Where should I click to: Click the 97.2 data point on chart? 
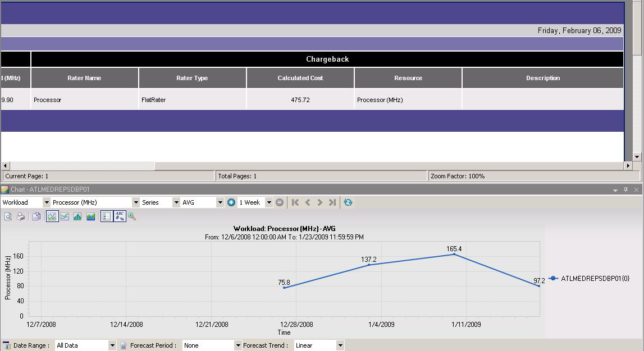click(x=539, y=286)
